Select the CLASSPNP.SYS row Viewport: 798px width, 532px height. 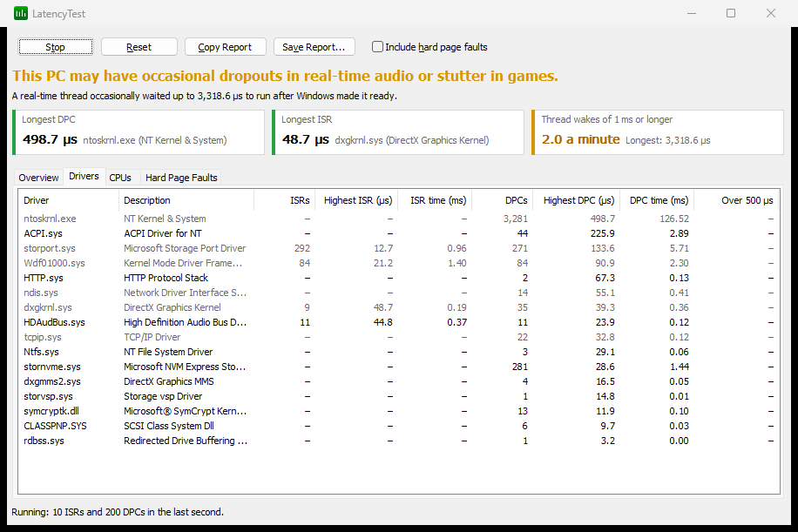coord(398,425)
